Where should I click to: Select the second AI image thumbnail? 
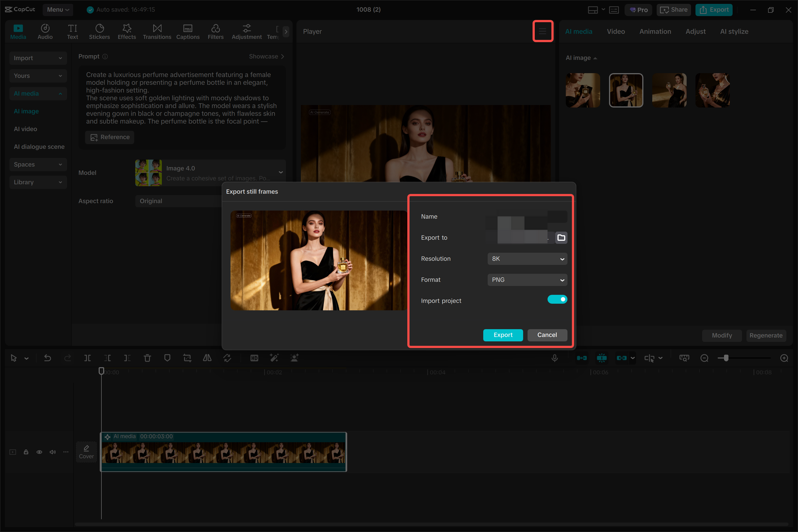(x=626, y=90)
